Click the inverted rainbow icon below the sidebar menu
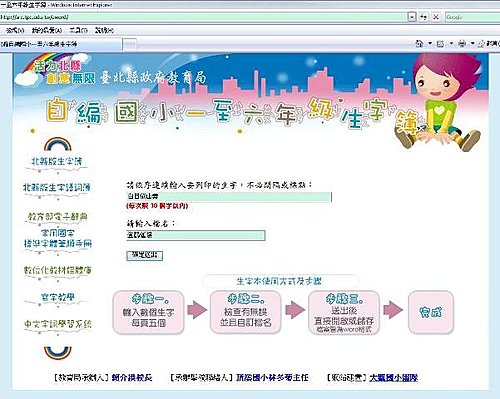Viewport: 500px width, 399px height. tap(58, 353)
